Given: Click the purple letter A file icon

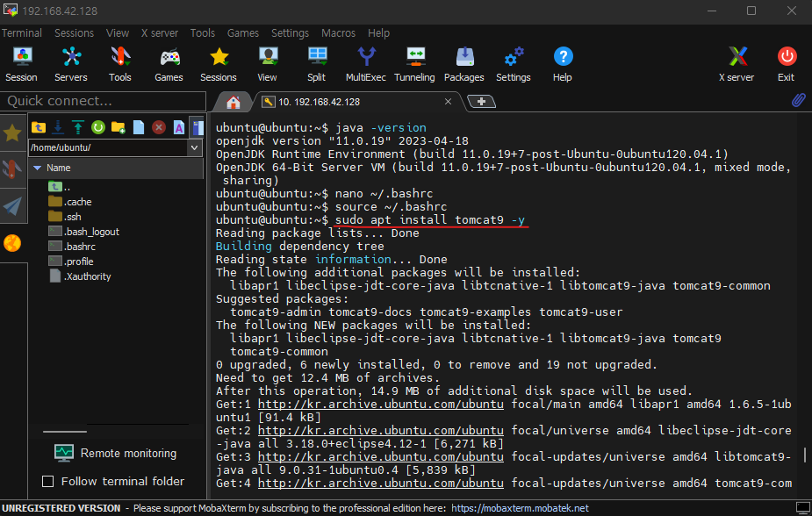Looking at the screenshot, I should (x=179, y=127).
